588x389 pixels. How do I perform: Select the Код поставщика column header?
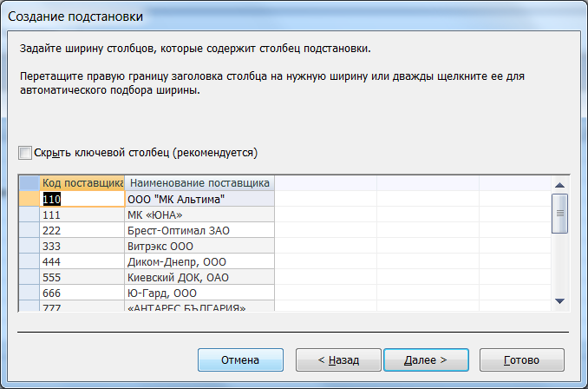(82, 183)
